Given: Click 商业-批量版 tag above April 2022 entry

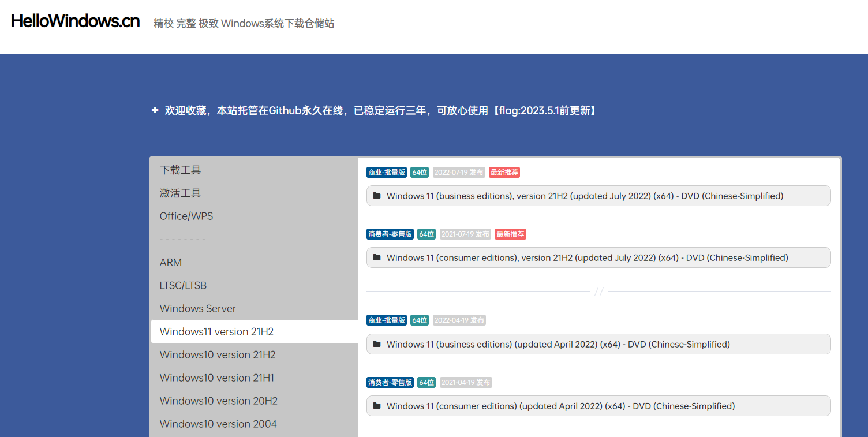Looking at the screenshot, I should point(387,320).
